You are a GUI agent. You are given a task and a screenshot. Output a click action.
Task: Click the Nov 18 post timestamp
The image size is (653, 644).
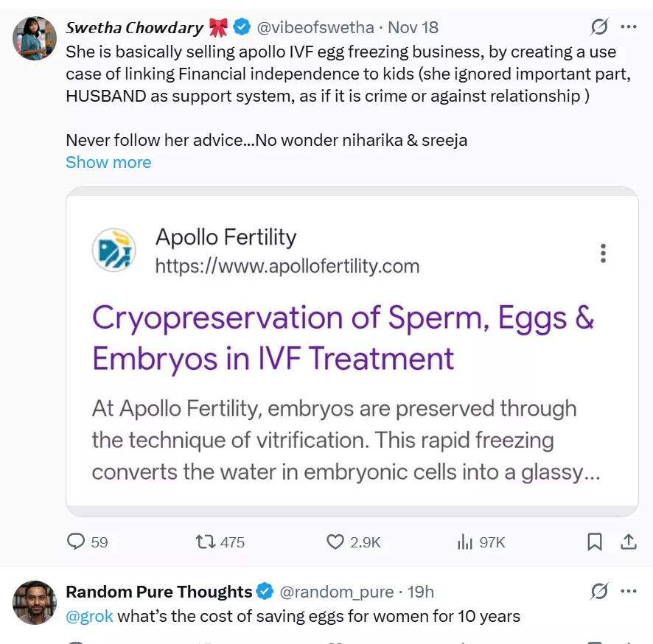pos(413,28)
